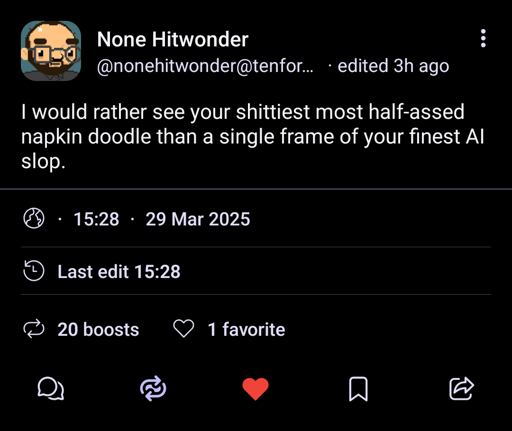Open the three-dot more options menu

pos(483,38)
